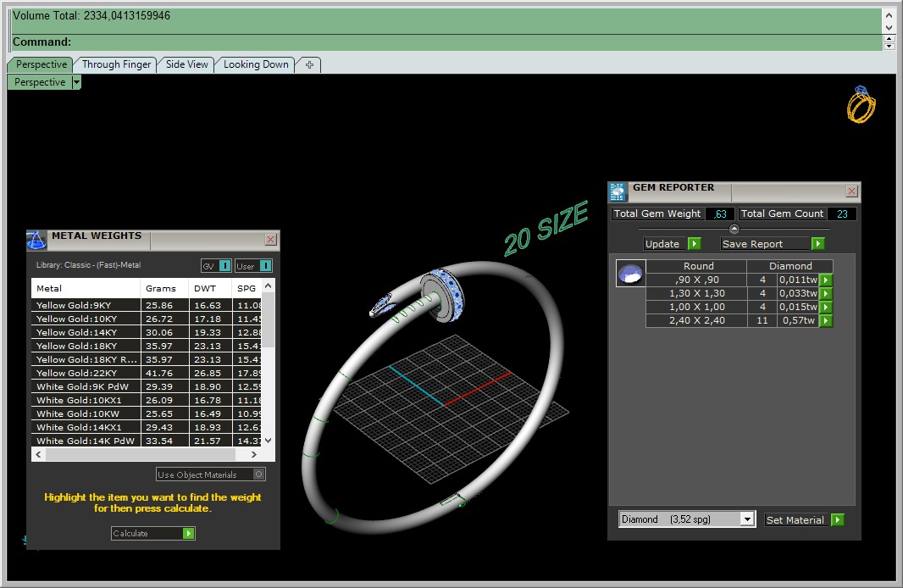Click green arrow on Calculate button
The image size is (903, 588).
click(188, 533)
